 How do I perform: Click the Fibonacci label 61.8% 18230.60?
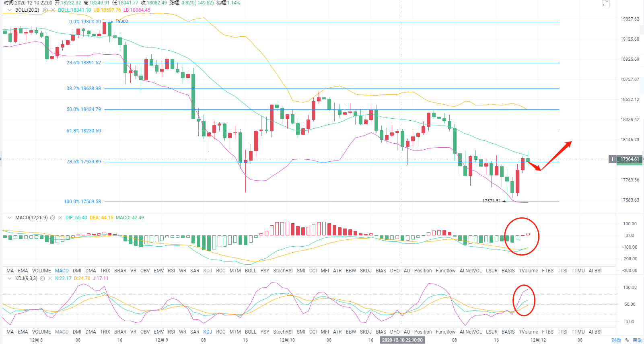pos(84,131)
